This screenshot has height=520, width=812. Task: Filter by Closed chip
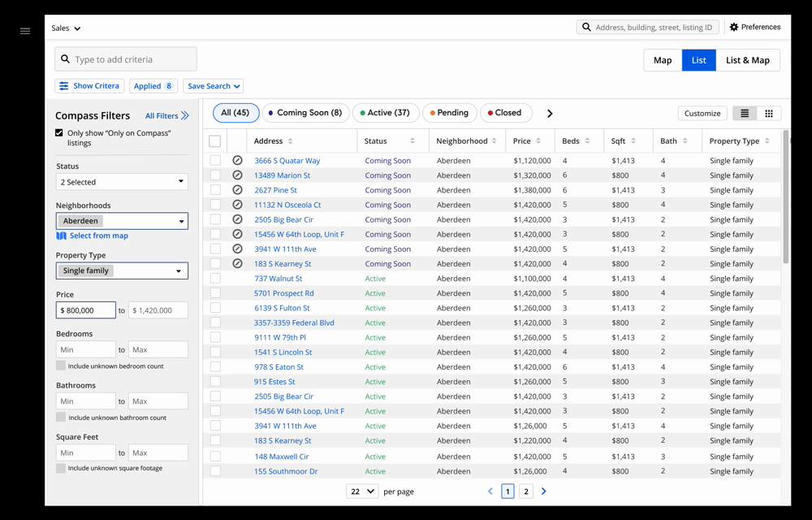pos(506,113)
